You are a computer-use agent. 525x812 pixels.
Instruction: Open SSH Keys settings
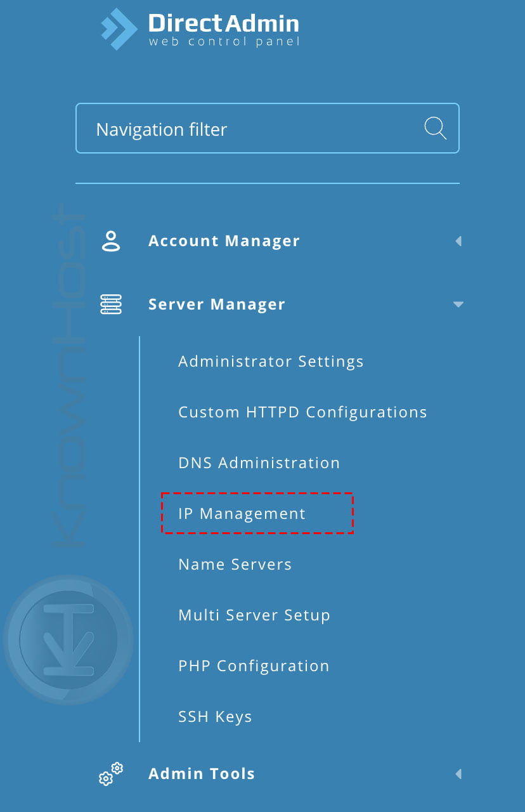coord(215,716)
